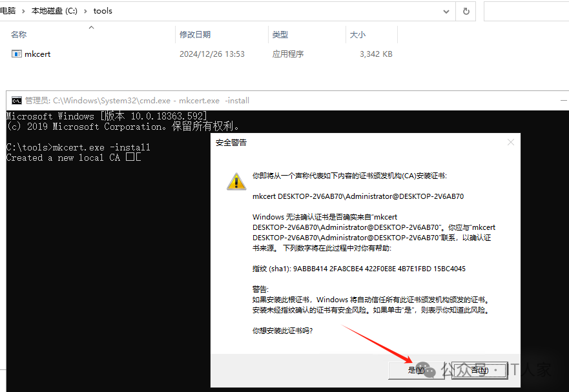Click the sort arrow above 名称 column

(x=92, y=27)
